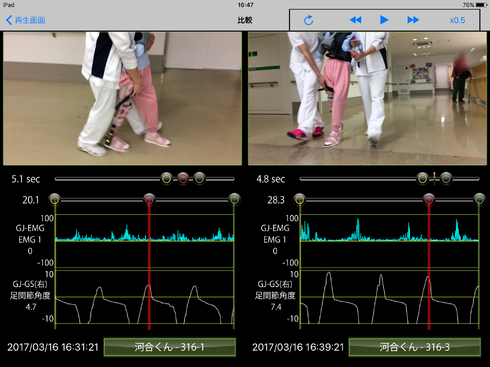This screenshot has height=367, width=490.
Task: Tap red playhead knob of 28.3 timeline
Action: (429, 199)
